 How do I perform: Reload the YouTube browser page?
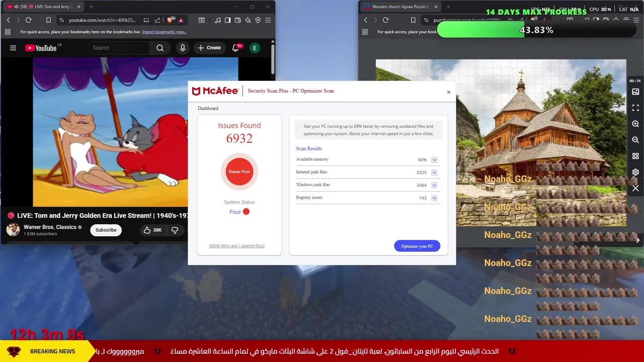pyautogui.click(x=29, y=20)
